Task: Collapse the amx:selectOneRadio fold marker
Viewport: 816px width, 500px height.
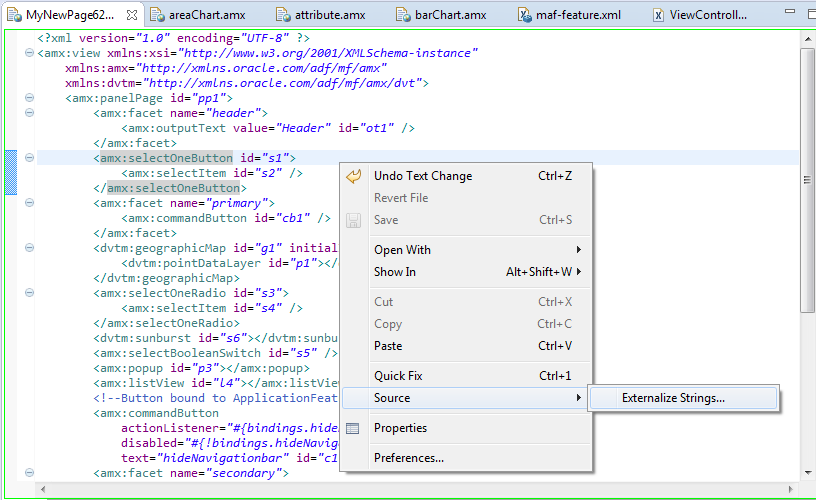Action: (x=30, y=292)
